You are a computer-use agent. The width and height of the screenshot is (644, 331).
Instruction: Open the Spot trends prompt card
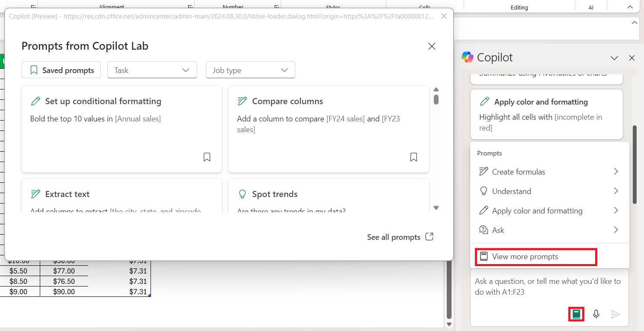329,195
